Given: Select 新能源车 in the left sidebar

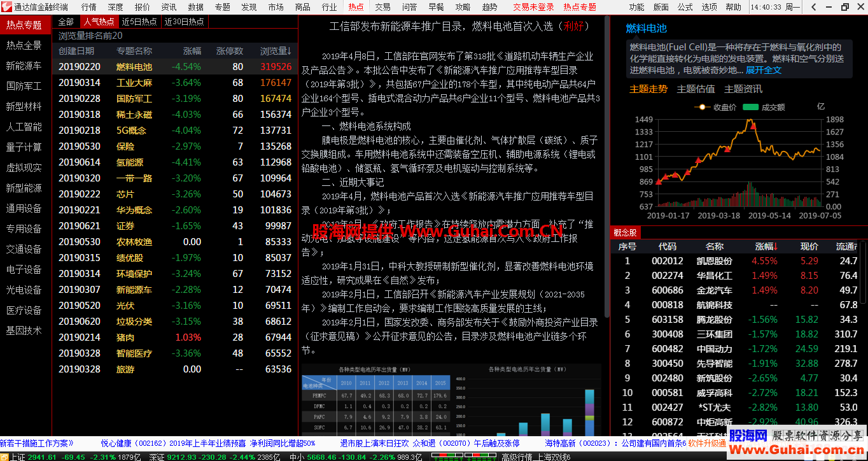Looking at the screenshot, I should (24, 66).
